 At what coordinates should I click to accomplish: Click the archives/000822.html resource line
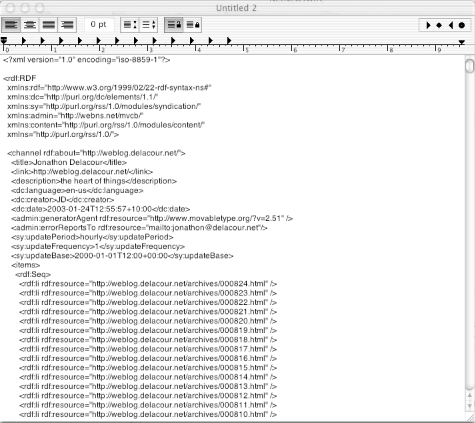(x=148, y=302)
